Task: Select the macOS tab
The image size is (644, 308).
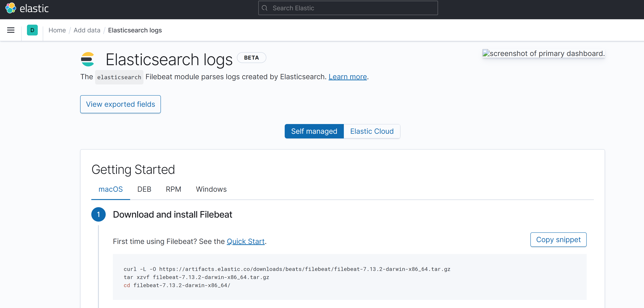Action: [111, 189]
